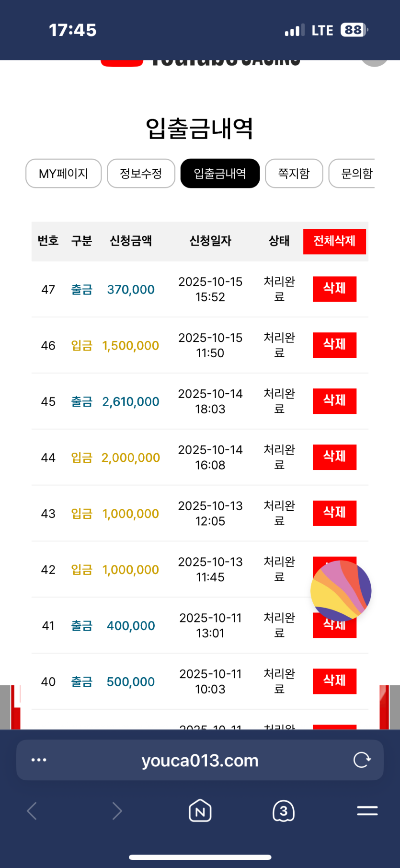This screenshot has width=400, height=868.
Task: Open the browser hamburger menu
Action: tap(367, 811)
